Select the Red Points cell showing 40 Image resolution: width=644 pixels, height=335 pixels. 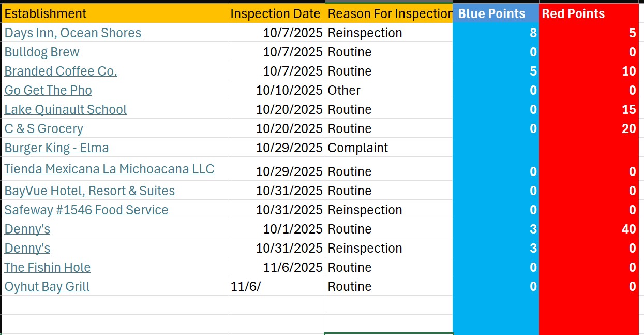click(589, 229)
